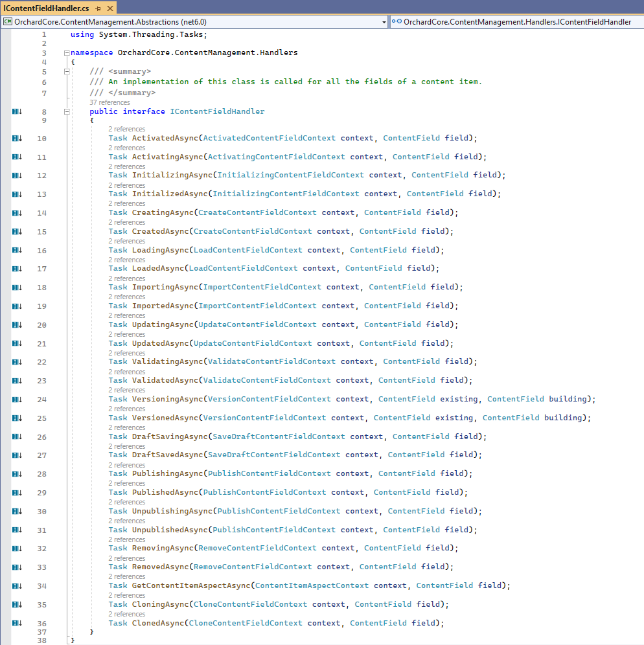Click the implementation glyph beside VersioningAsync
This screenshot has width=644, height=645.
(17, 399)
